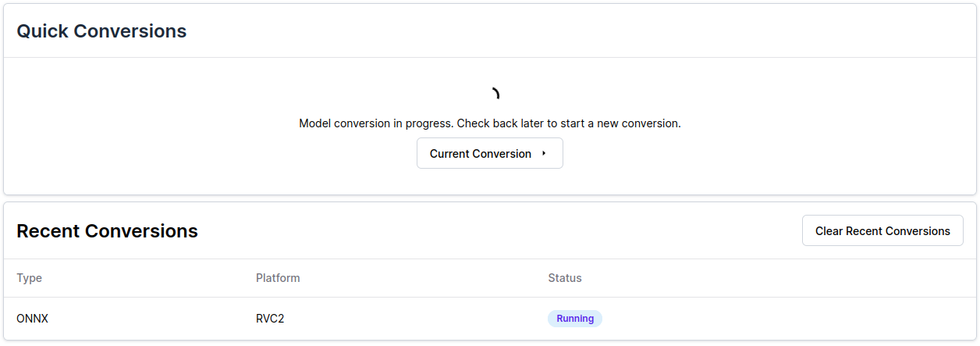
Task: Click the loading spinner icon
Action: pos(495,95)
